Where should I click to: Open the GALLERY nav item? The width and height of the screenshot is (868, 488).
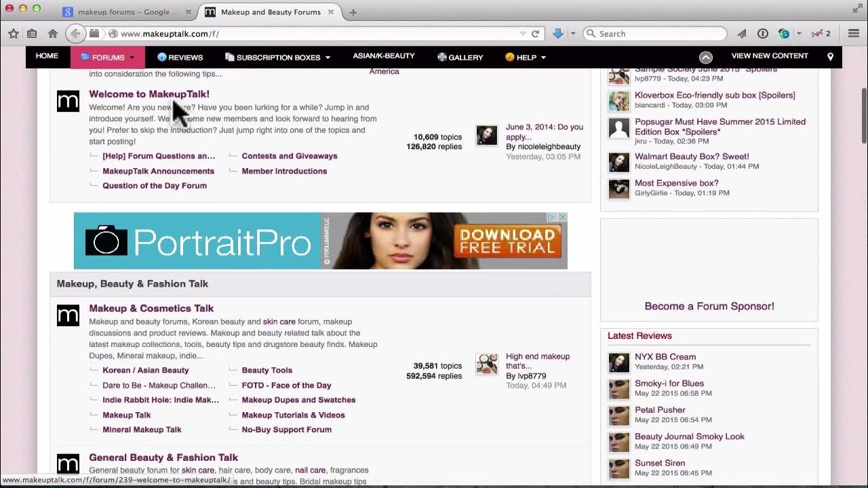460,58
